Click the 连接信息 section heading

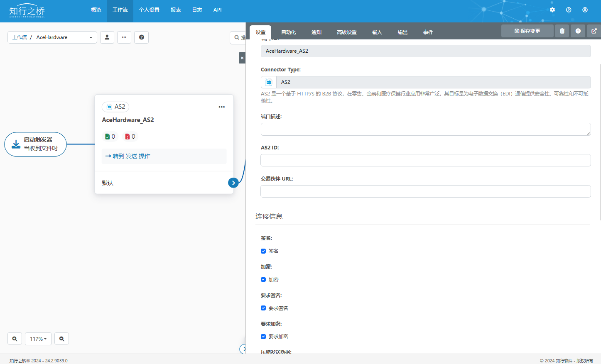coord(269,216)
